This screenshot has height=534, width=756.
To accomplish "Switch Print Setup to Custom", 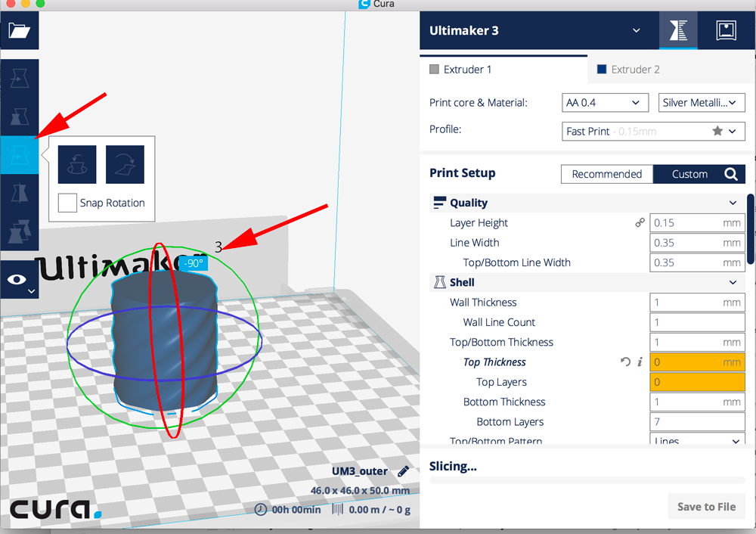I will pos(689,174).
